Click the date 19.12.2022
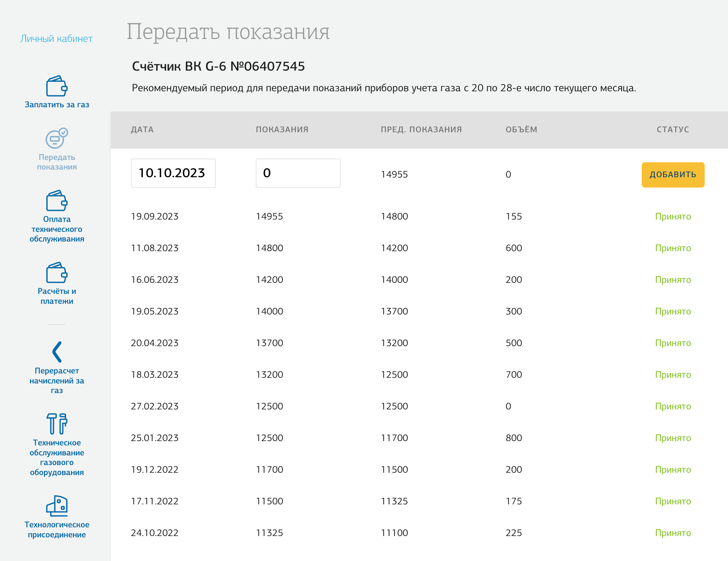This screenshot has width=728, height=561. tap(155, 470)
